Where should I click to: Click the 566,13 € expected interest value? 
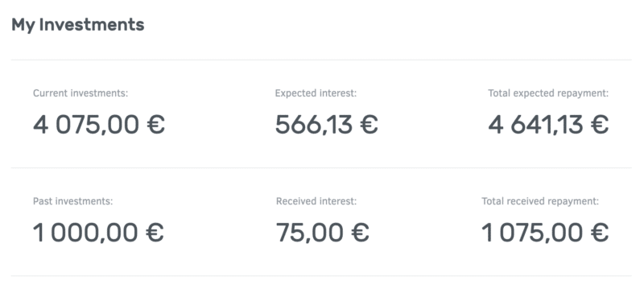coord(327,124)
